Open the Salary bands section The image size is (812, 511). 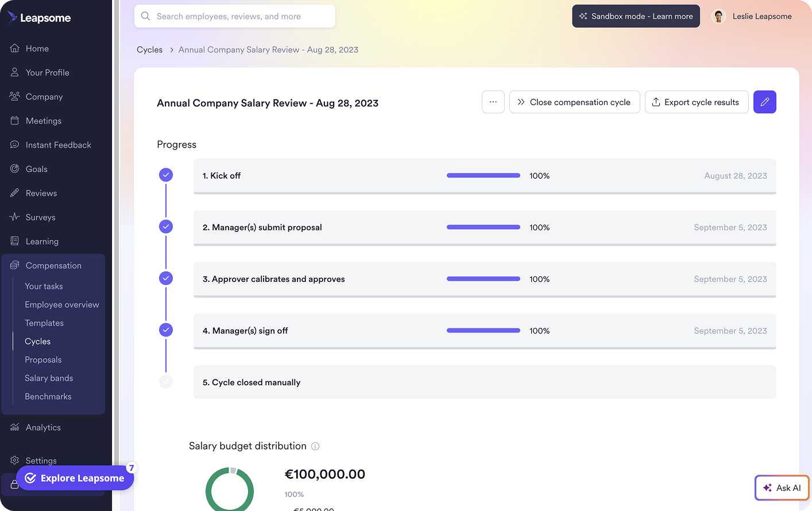click(49, 378)
